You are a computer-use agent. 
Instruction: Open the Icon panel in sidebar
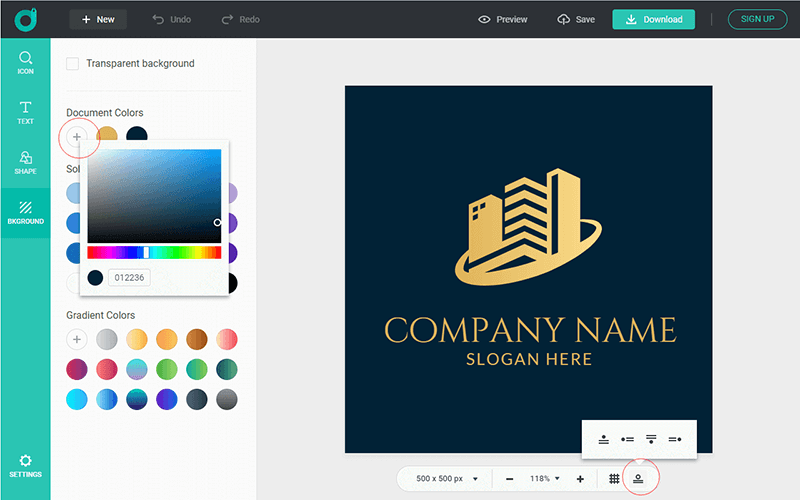coord(25,63)
